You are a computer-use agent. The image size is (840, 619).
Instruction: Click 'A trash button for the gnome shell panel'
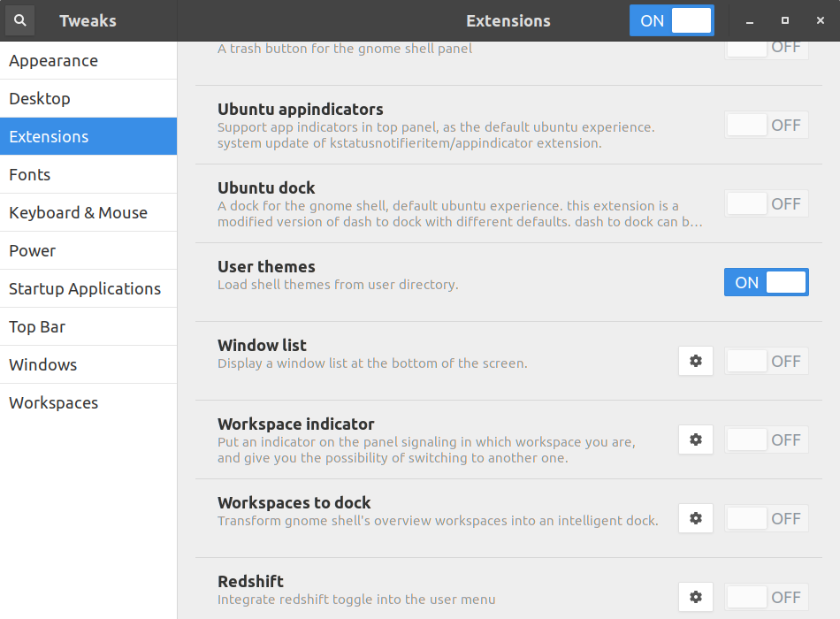coord(345,49)
